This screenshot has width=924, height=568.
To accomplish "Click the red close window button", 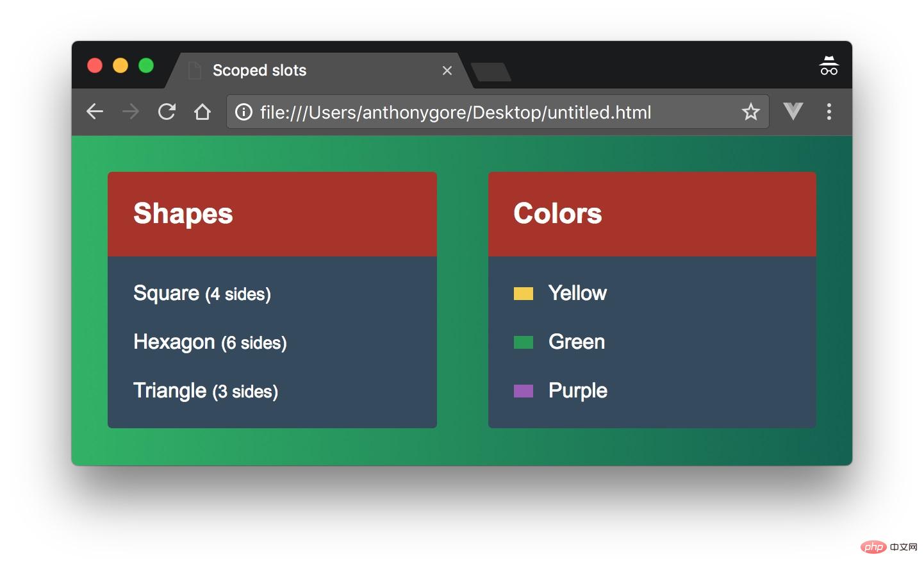I will [x=95, y=65].
